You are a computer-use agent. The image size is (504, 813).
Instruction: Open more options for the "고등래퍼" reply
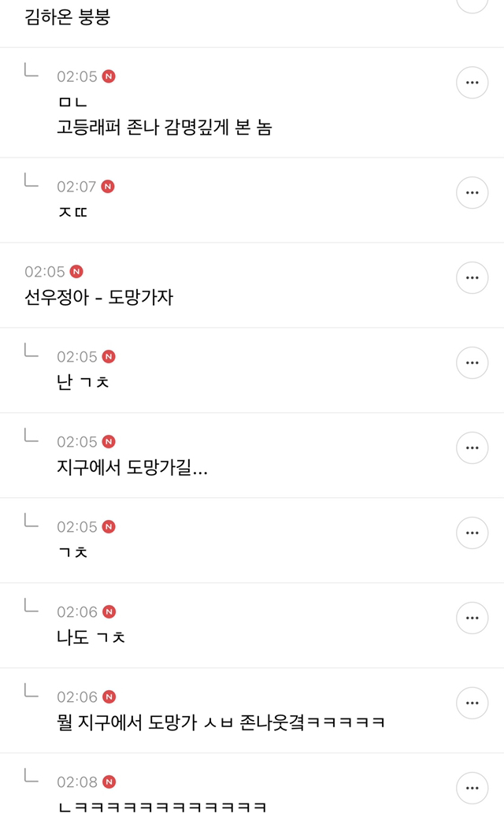pyautogui.click(x=472, y=82)
